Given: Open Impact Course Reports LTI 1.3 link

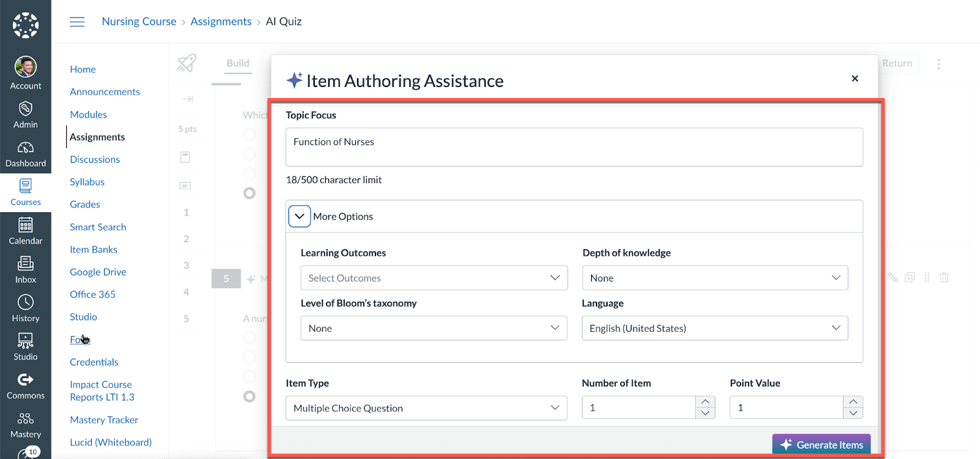Looking at the screenshot, I should [x=102, y=390].
